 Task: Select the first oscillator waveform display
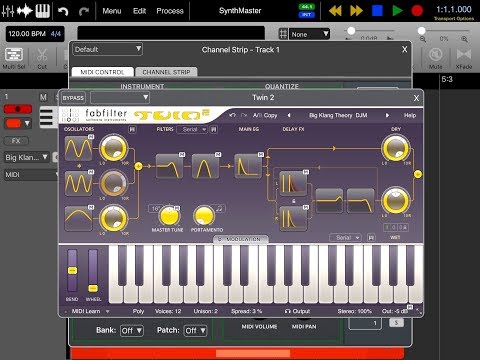coord(79,148)
